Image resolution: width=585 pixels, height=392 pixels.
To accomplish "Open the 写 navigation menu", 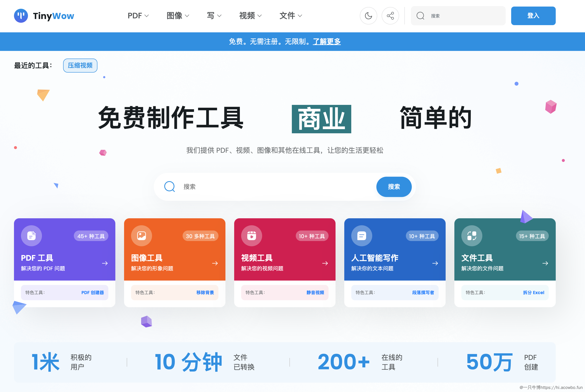I will tap(214, 16).
